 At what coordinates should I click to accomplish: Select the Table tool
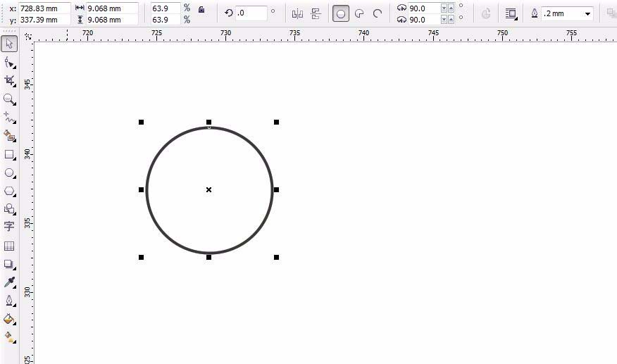9,246
